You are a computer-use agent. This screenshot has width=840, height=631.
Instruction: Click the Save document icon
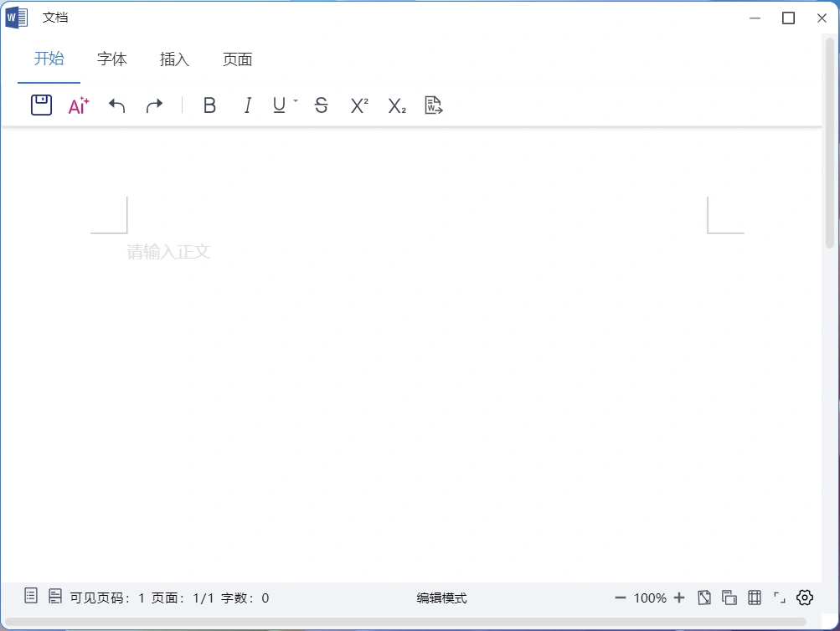[x=41, y=105]
